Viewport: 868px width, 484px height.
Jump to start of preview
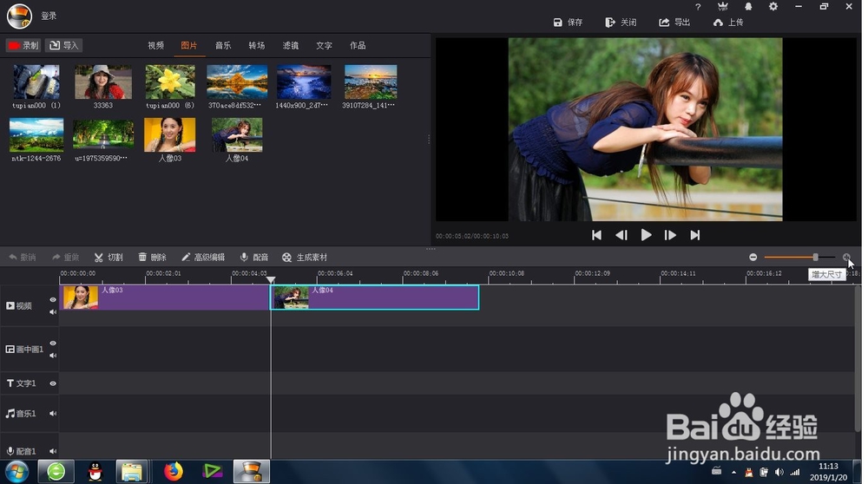tap(596, 235)
